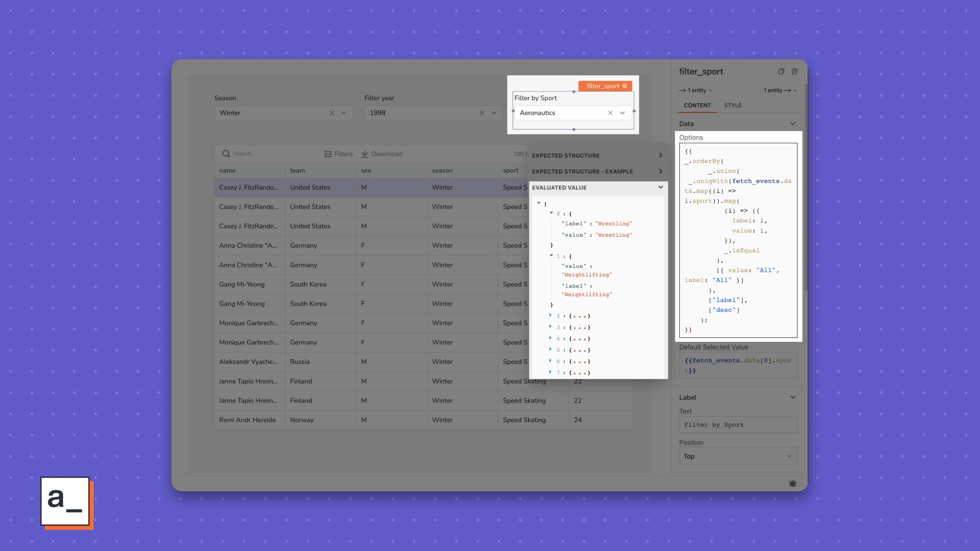Image resolution: width=980 pixels, height=551 pixels.
Task: Duplicate the filter_sport widget using the copy icon
Action: 781,71
